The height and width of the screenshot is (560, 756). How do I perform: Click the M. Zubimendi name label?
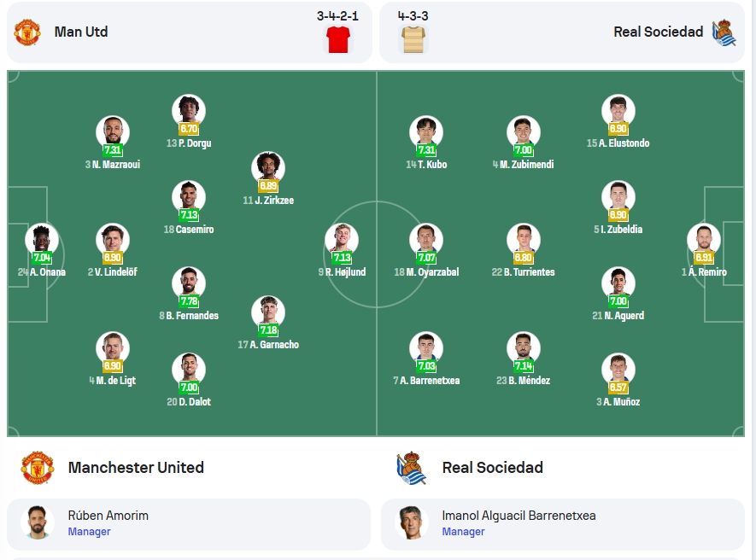point(523,165)
